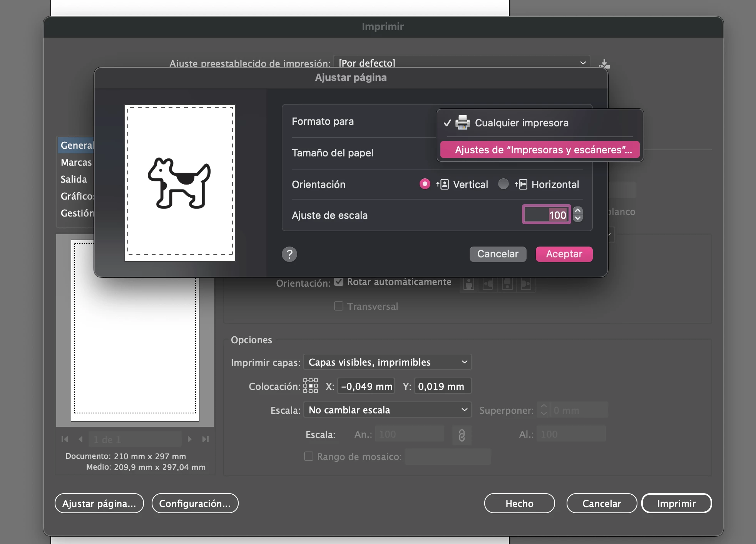Select Horizontal orientation radio button
The height and width of the screenshot is (544, 756).
(503, 184)
